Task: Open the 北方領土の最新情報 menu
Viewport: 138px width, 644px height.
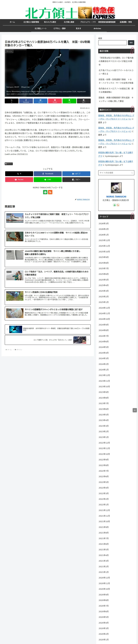Action: [x=31, y=22]
